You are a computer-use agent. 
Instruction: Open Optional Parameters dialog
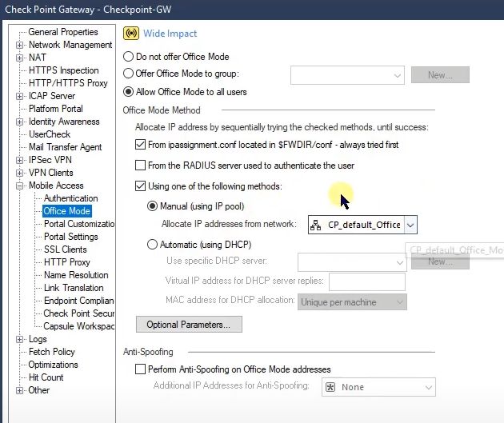tap(189, 325)
